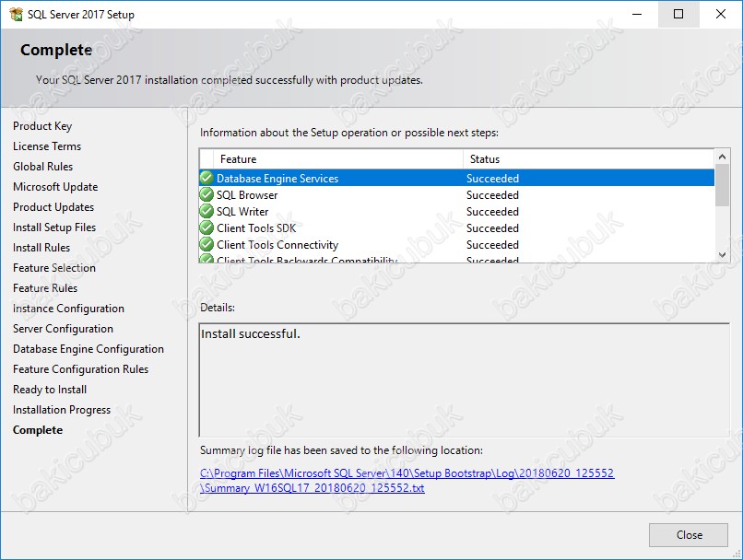Sort by the Feature column header
This screenshot has height=560, width=743.
click(338, 159)
